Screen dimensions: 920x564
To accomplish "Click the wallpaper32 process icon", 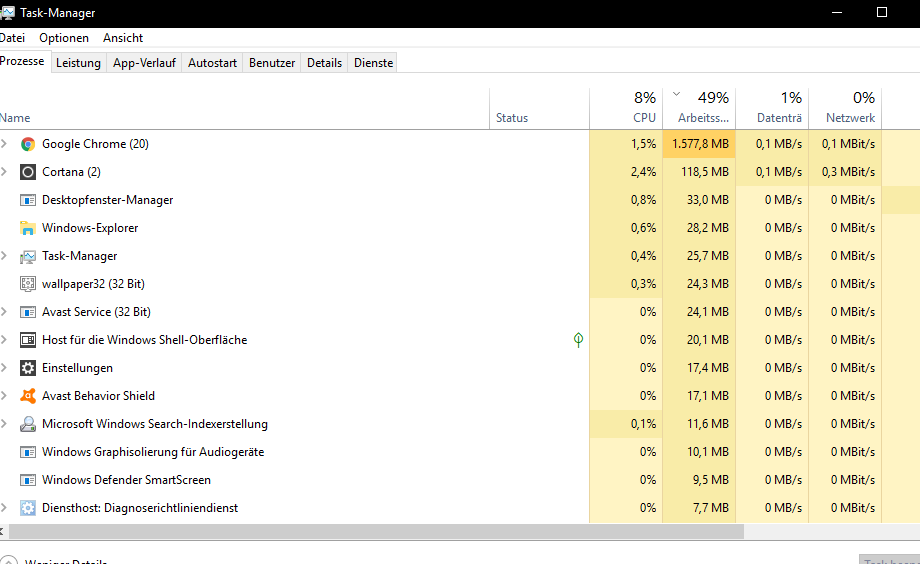I will point(28,284).
